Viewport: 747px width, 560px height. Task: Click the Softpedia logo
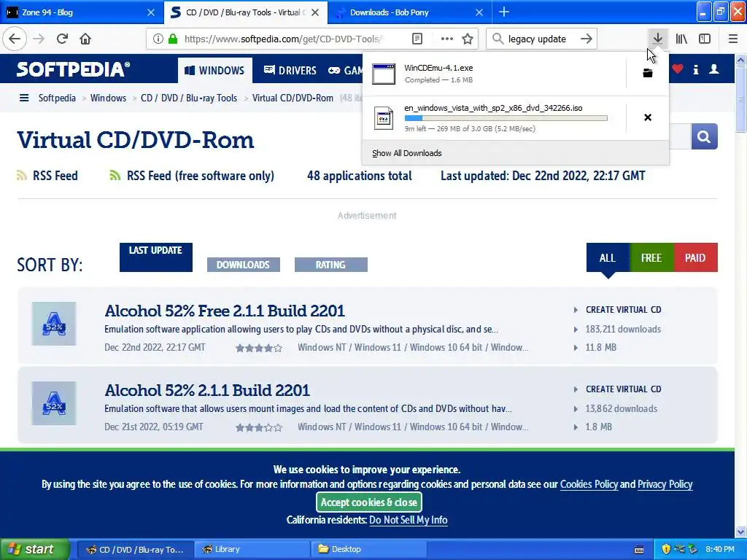click(x=73, y=69)
